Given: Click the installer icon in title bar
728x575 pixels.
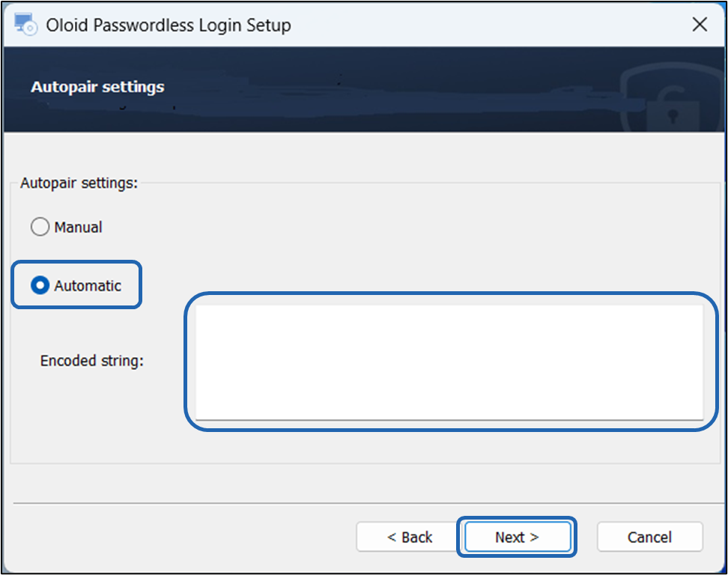Looking at the screenshot, I should [25, 24].
